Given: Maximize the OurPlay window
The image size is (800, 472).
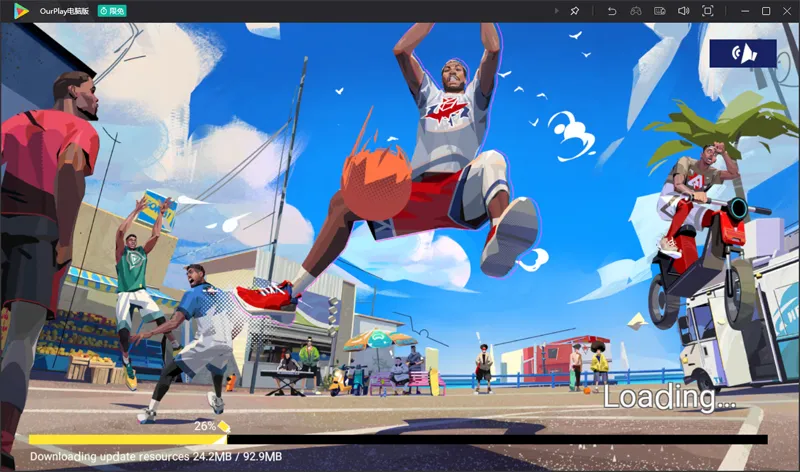Looking at the screenshot, I should 766,11.
